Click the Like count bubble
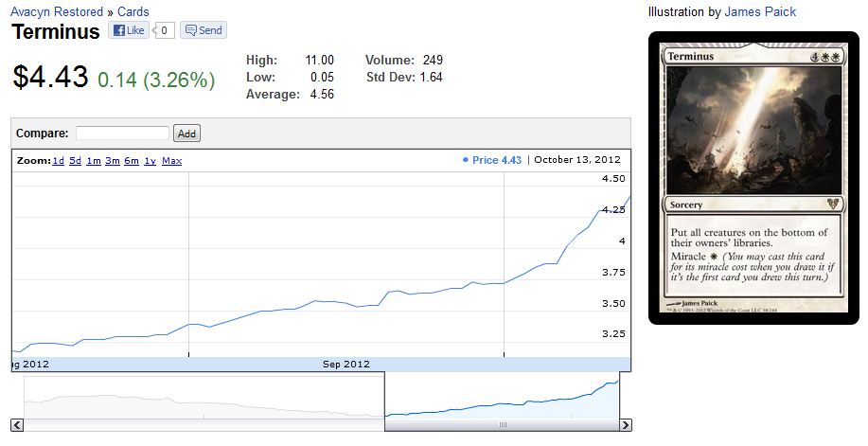868x446 pixels. coord(164,30)
